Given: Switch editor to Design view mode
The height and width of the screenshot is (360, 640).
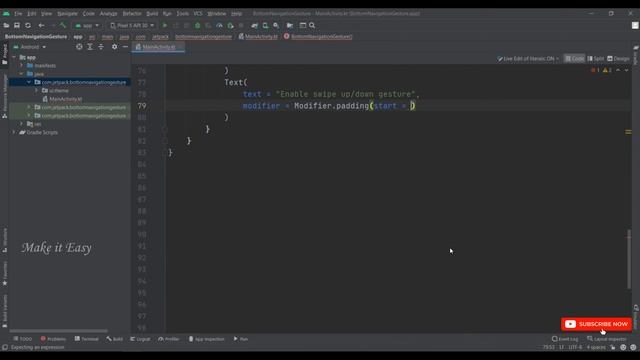Looking at the screenshot, I should click(618, 59).
